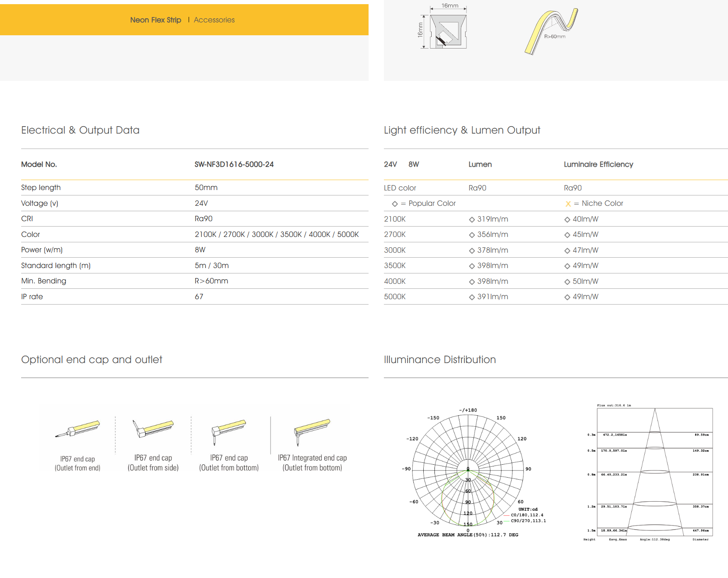Click the Light efficiency & Lumen Output heading

tap(462, 130)
